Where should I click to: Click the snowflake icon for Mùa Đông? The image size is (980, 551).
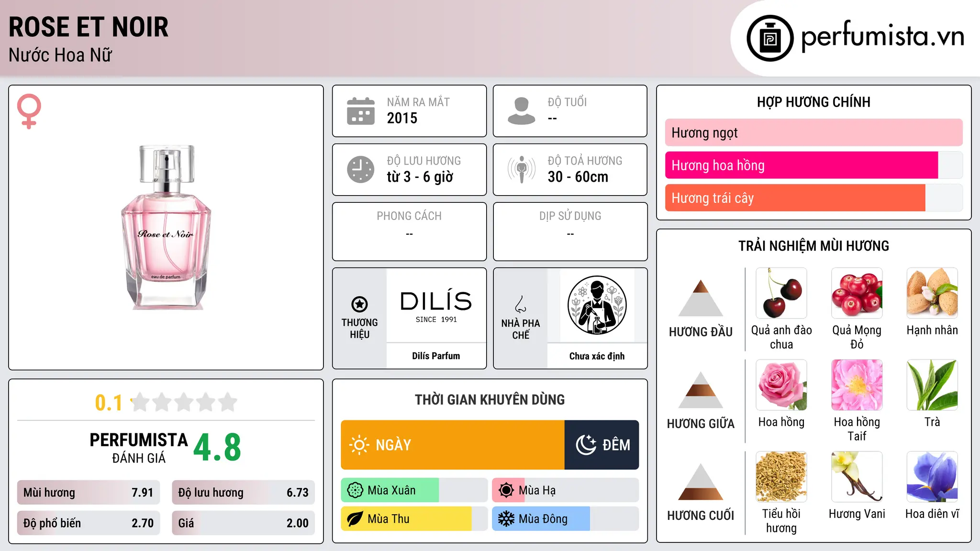click(x=506, y=519)
